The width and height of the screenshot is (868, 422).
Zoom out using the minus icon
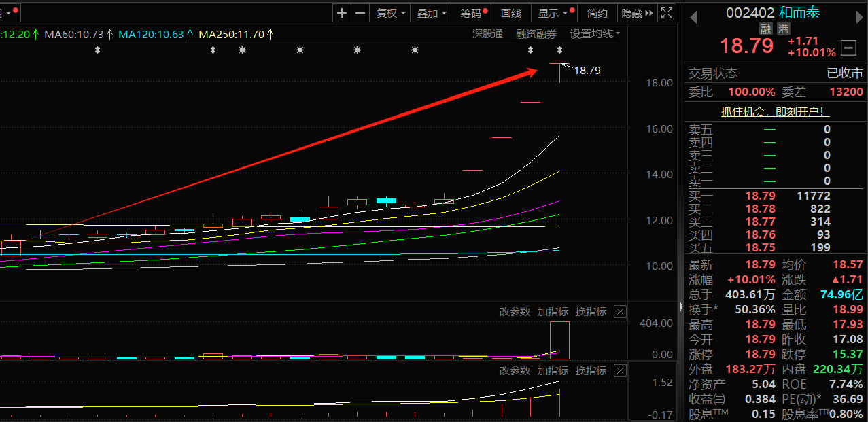(x=360, y=12)
